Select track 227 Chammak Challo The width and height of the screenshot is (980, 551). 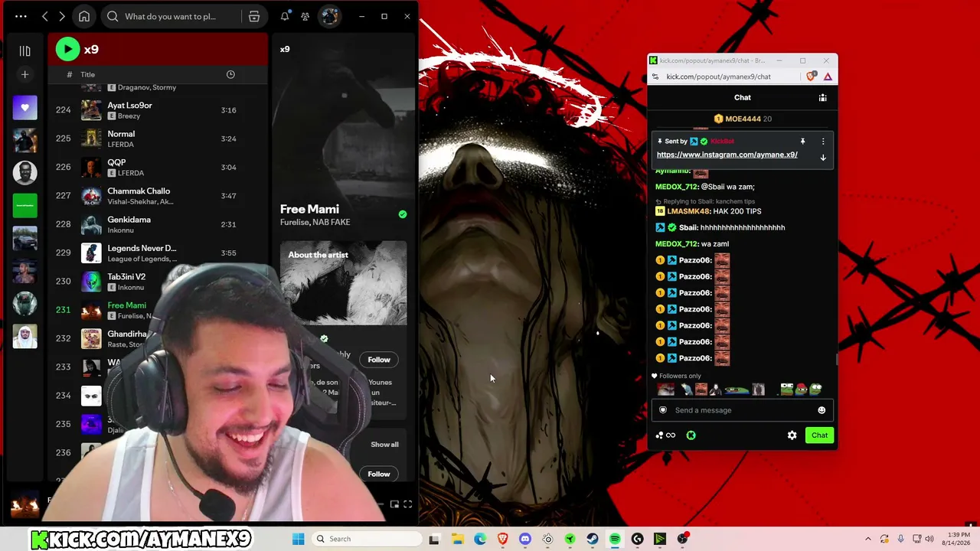point(158,196)
